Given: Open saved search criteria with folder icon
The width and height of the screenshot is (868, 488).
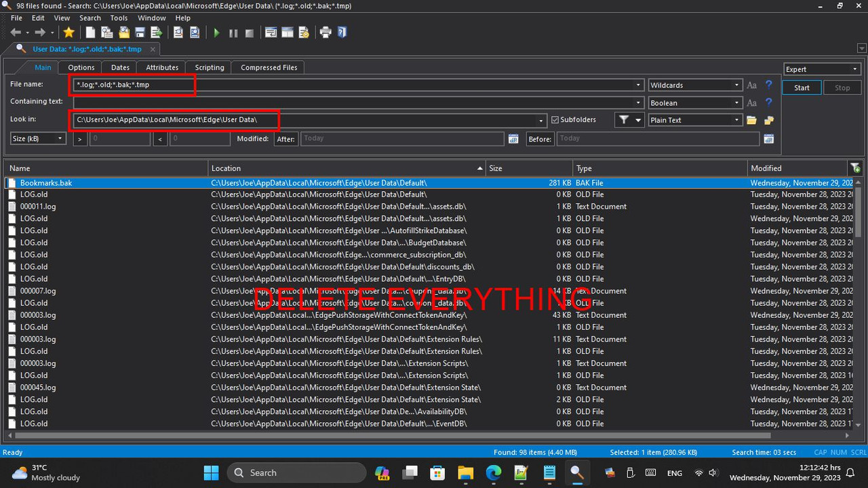Looking at the screenshot, I should coord(124,33).
